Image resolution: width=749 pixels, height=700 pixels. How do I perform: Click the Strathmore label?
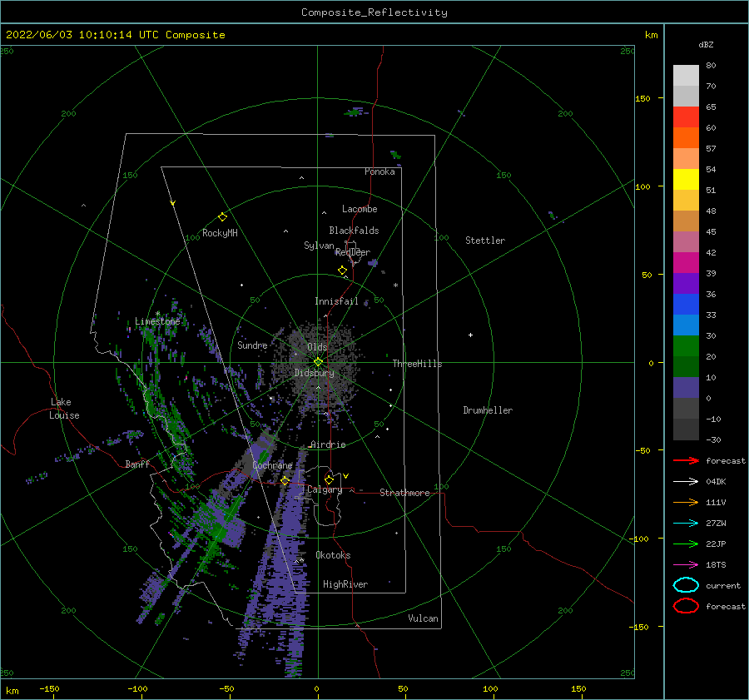[404, 493]
